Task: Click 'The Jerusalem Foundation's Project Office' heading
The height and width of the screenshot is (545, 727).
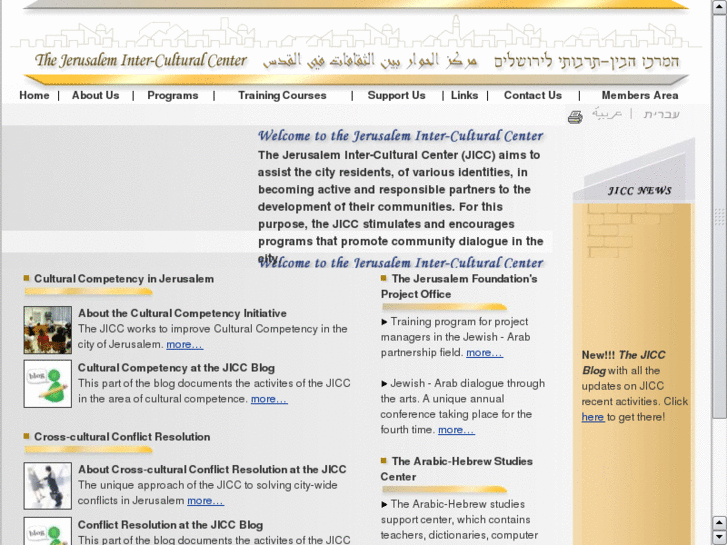Action: 459,286
